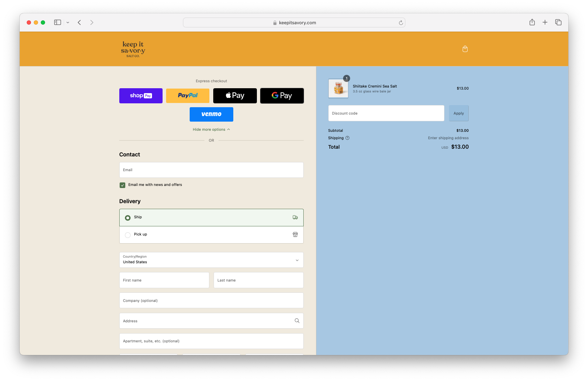Toggle the Safari sidebar icon

coord(57,22)
